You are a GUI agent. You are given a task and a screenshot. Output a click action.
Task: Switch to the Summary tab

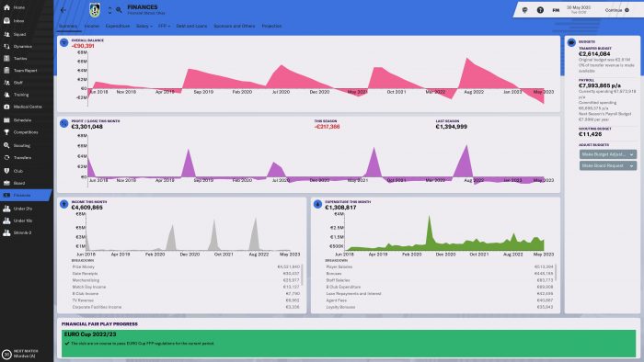click(68, 26)
